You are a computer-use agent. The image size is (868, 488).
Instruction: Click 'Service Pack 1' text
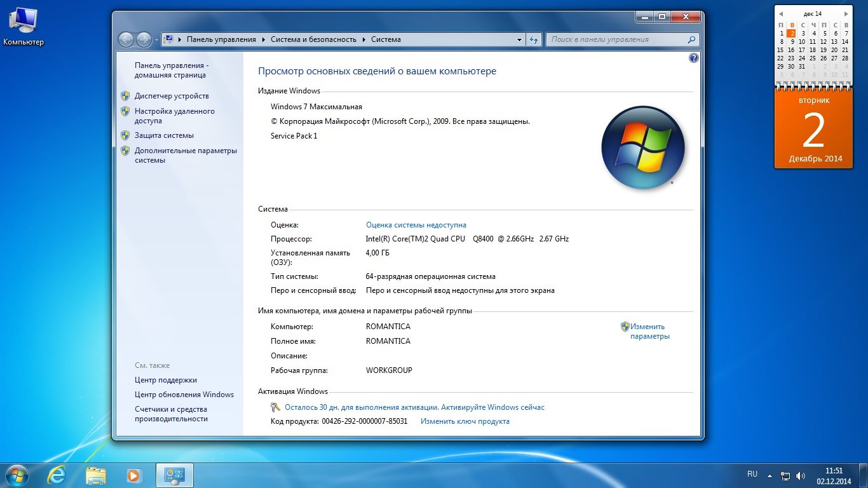pos(294,136)
